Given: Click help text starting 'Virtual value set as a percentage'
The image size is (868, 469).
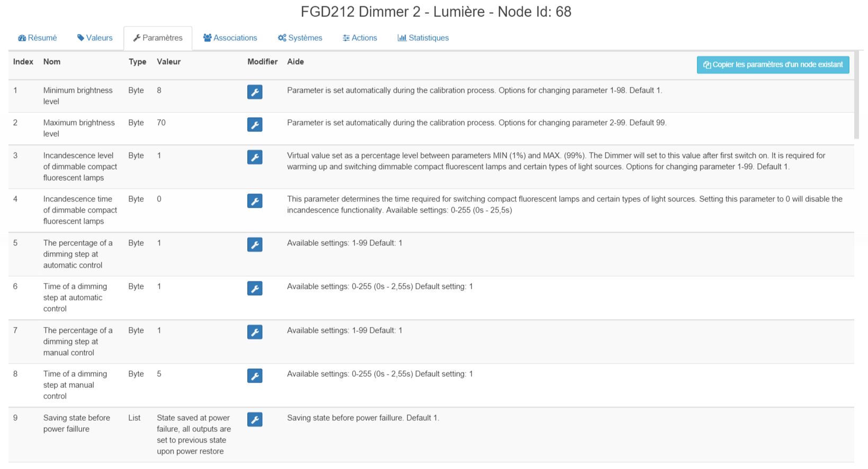Looking at the screenshot, I should [x=556, y=161].
